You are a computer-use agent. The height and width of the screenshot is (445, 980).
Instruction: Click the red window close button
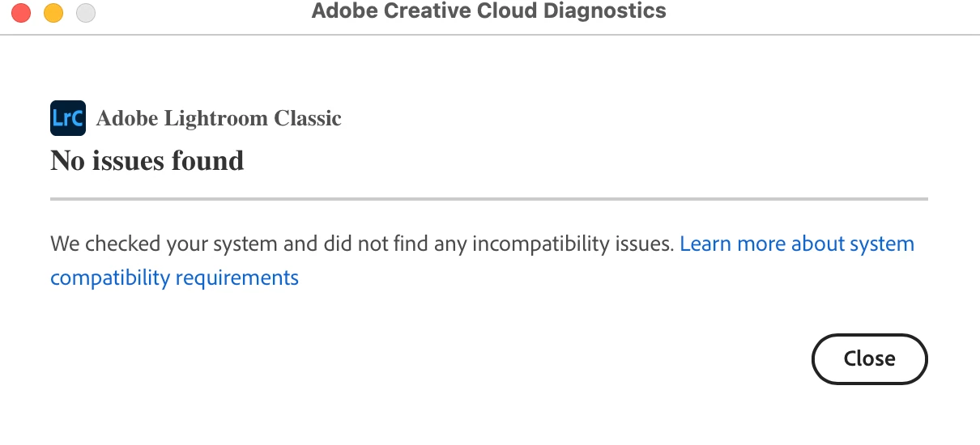[x=21, y=13]
